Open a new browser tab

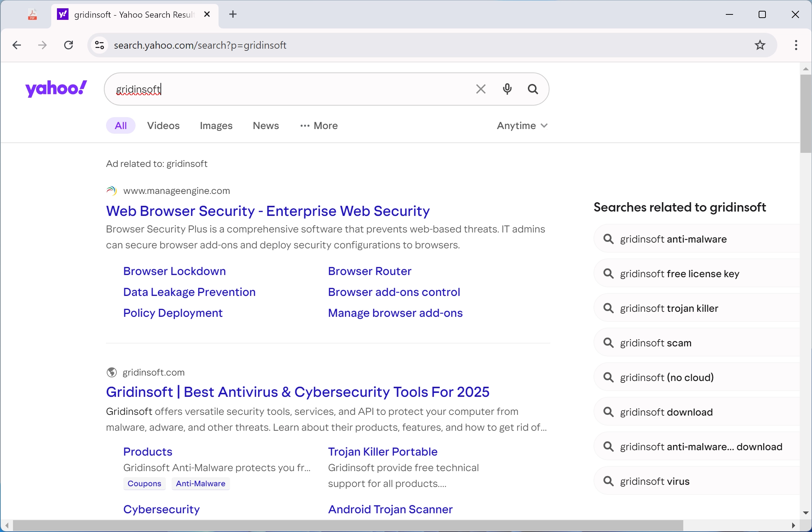click(233, 14)
